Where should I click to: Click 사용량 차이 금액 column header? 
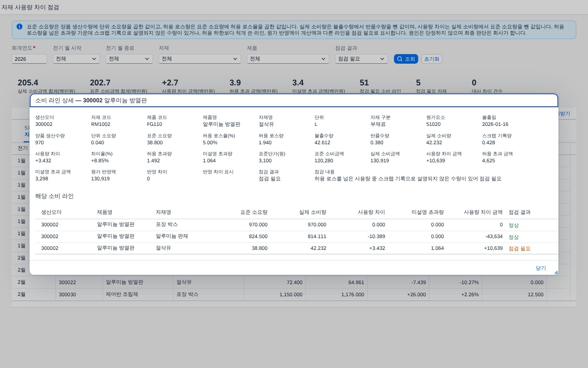pyautogui.click(x=483, y=212)
